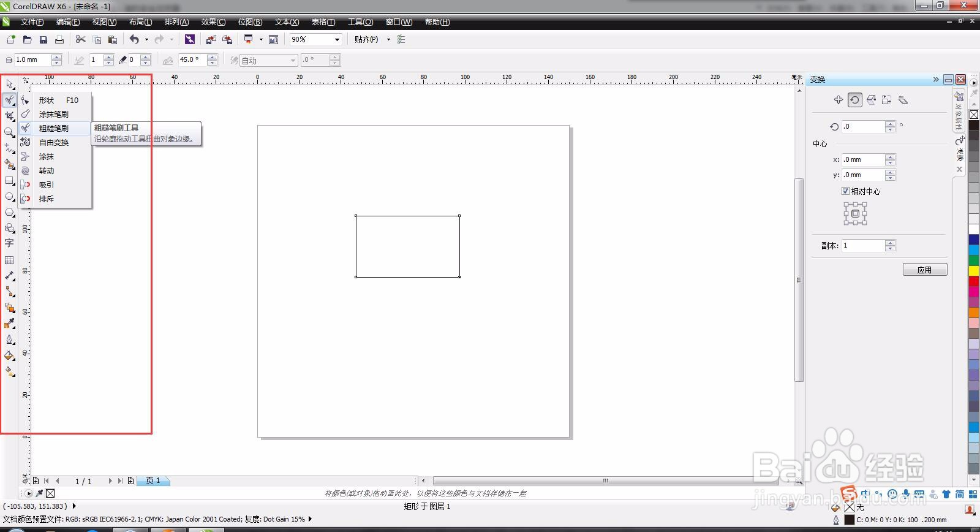The height and width of the screenshot is (532, 980).
Task: Open the 编辑(E) menu
Action: (68, 22)
